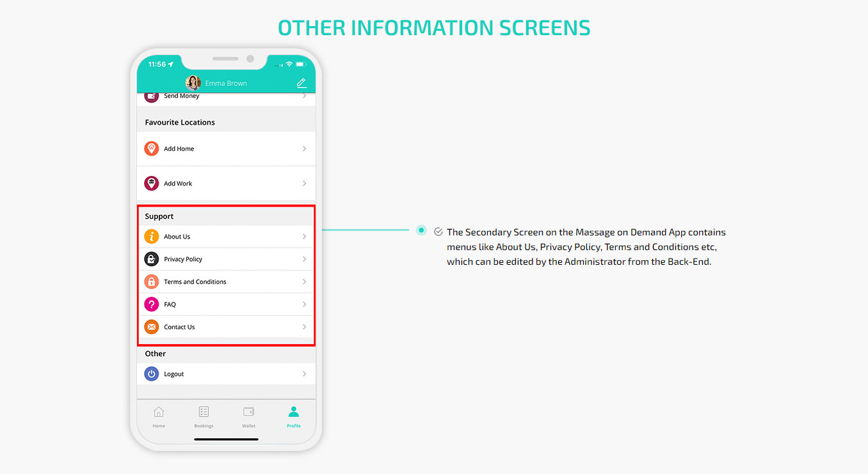The image size is (868, 474).
Task: Open the About Us page link
Action: click(177, 237)
